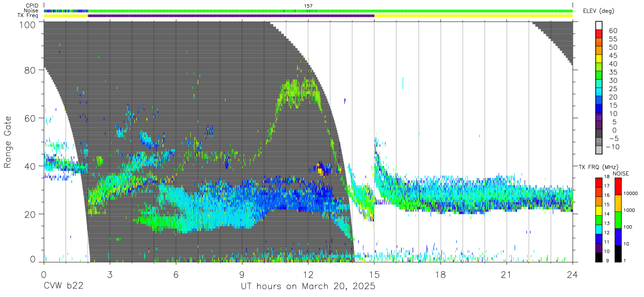Click the x-axis tick label '15'
Image resolution: width=644 pixels, height=297 pixels.
coord(374,274)
